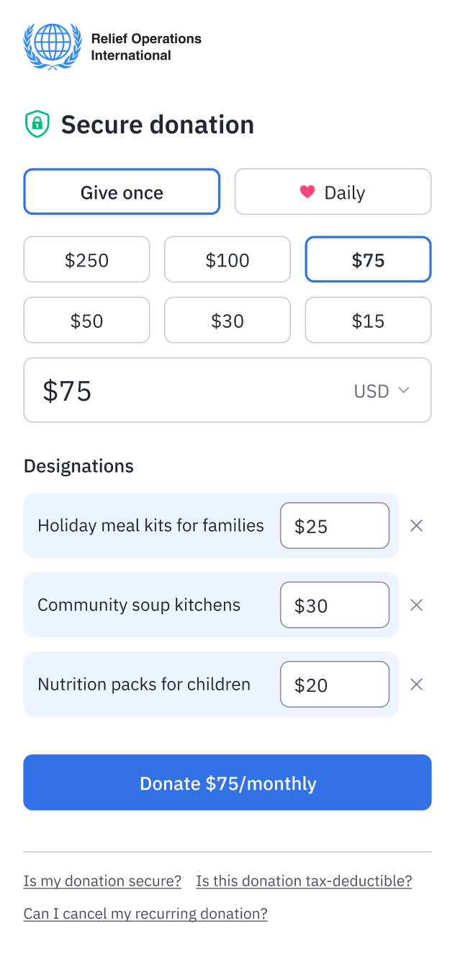The image size is (455, 980).
Task: Switch to Daily recurring donation
Action: (333, 192)
